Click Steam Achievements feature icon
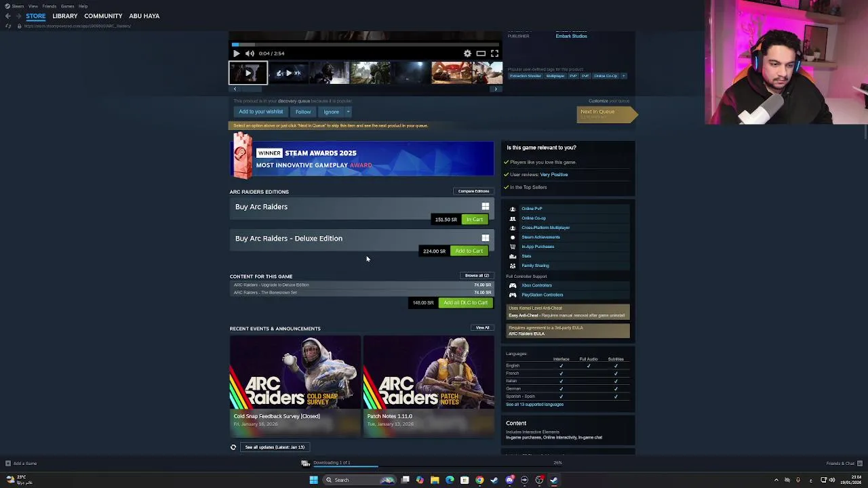868x488 pixels. pyautogui.click(x=513, y=237)
